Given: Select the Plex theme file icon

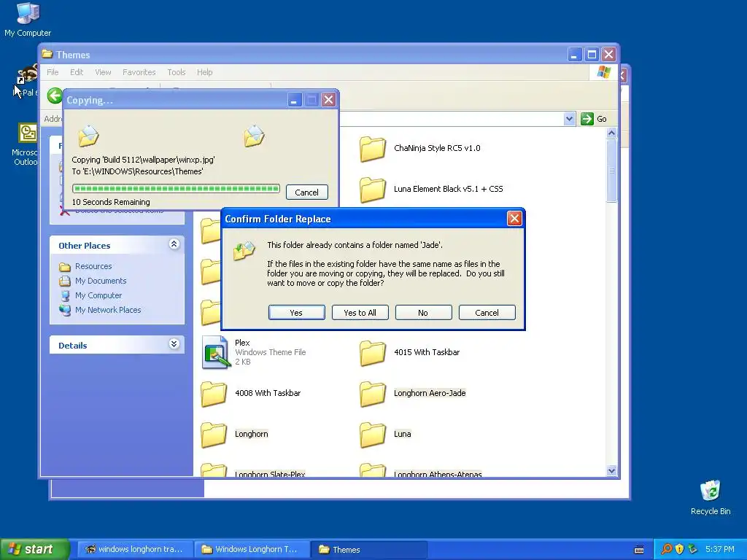Looking at the screenshot, I should click(215, 352).
